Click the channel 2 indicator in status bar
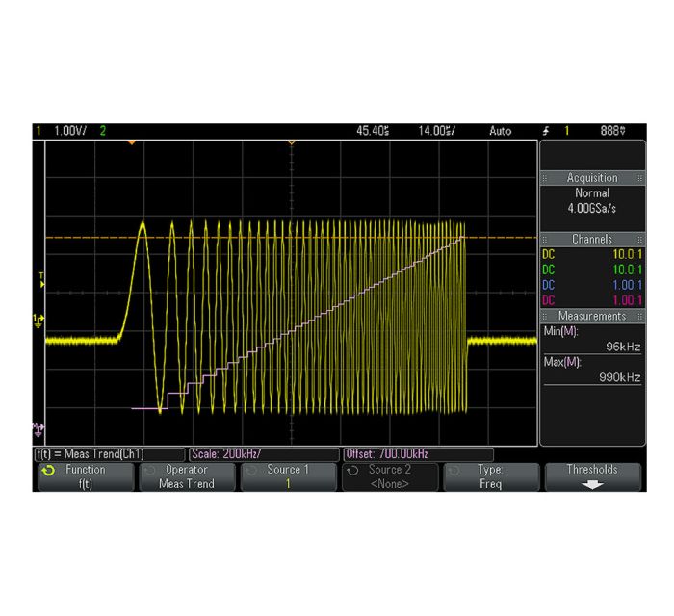The width and height of the screenshot is (674, 616). pos(103,131)
